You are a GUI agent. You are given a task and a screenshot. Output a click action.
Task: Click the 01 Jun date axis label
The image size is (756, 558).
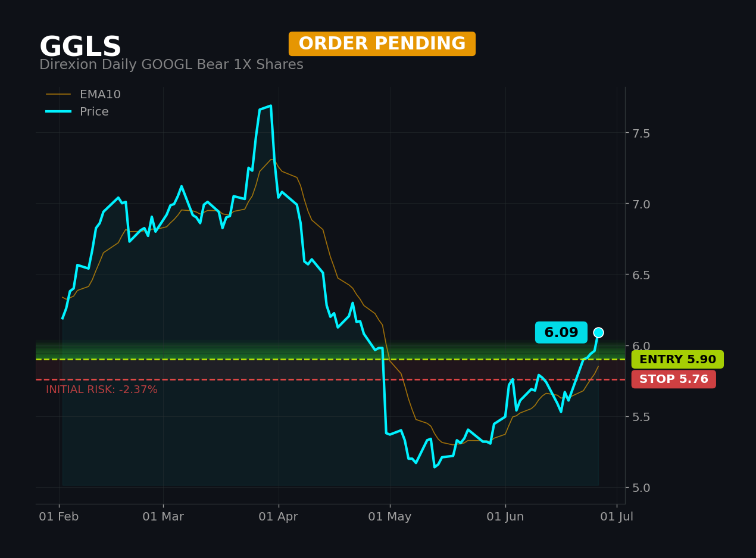click(505, 517)
